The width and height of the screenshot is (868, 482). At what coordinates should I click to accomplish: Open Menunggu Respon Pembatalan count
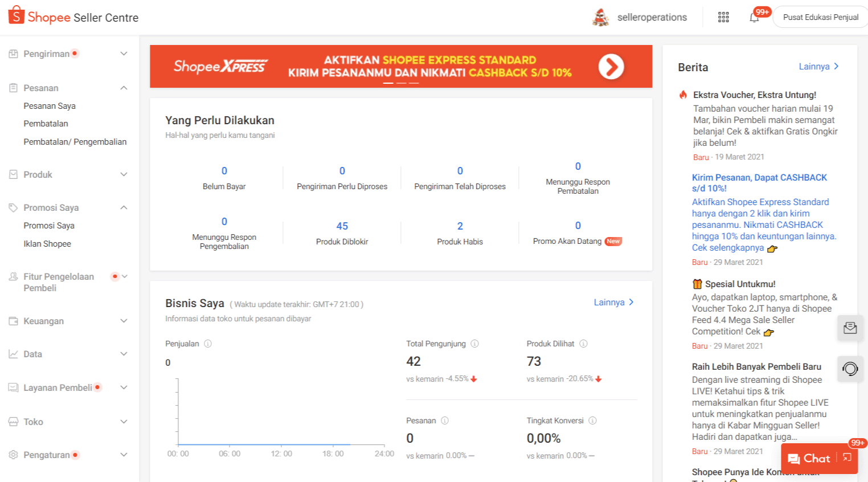tap(578, 166)
